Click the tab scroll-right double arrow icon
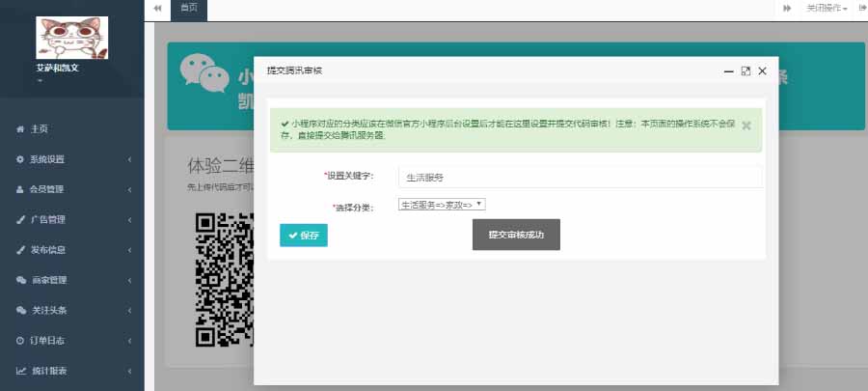868x391 pixels. (x=787, y=8)
